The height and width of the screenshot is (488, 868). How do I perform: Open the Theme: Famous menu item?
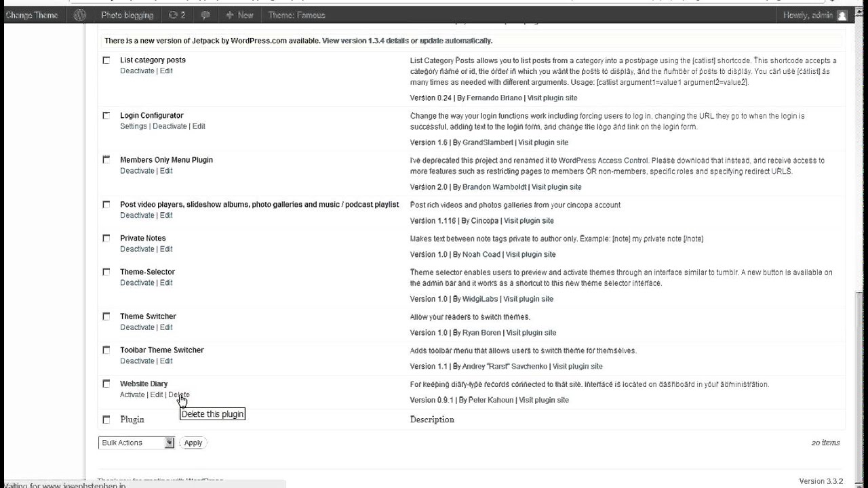296,15
